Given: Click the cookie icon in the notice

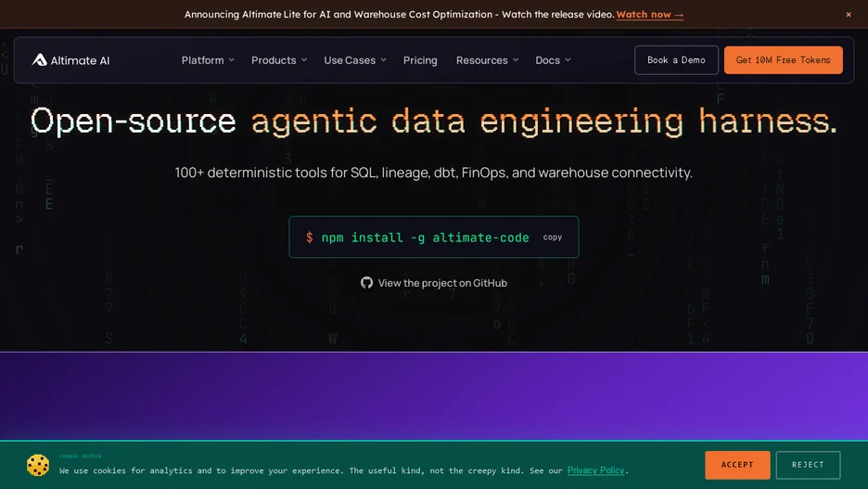Looking at the screenshot, I should click(x=38, y=465).
